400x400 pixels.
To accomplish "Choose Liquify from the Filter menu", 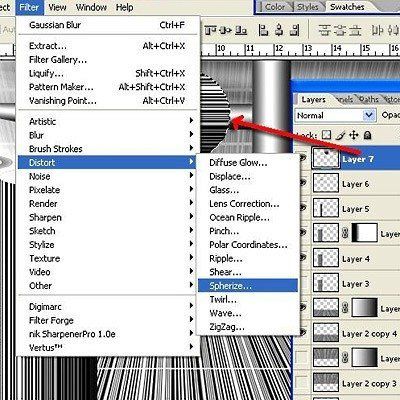I will click(109, 73).
